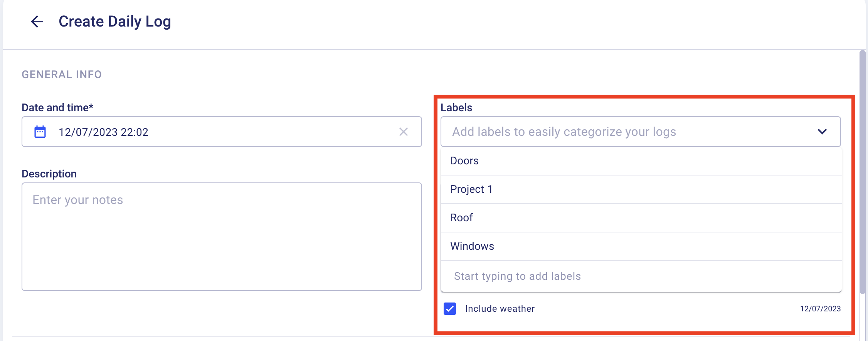Screen dimensions: 868x341
Task: Click the Date and time field label
Action: point(57,108)
